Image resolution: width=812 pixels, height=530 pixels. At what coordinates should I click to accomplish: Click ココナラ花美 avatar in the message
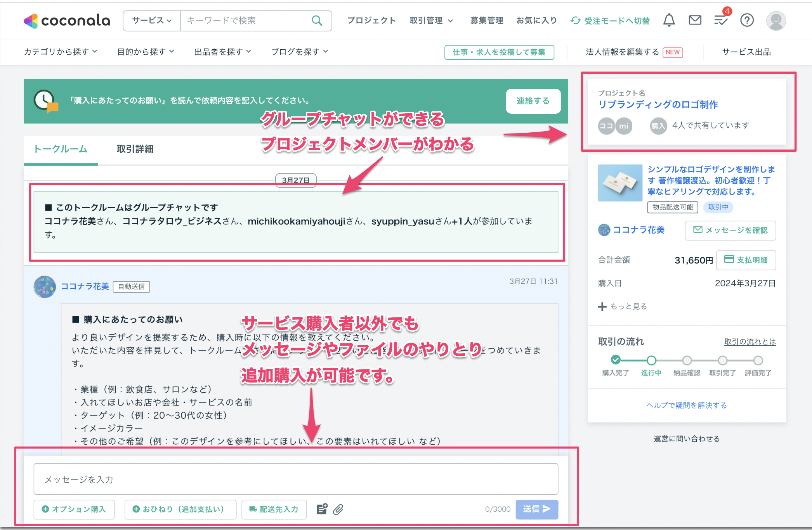(x=45, y=287)
